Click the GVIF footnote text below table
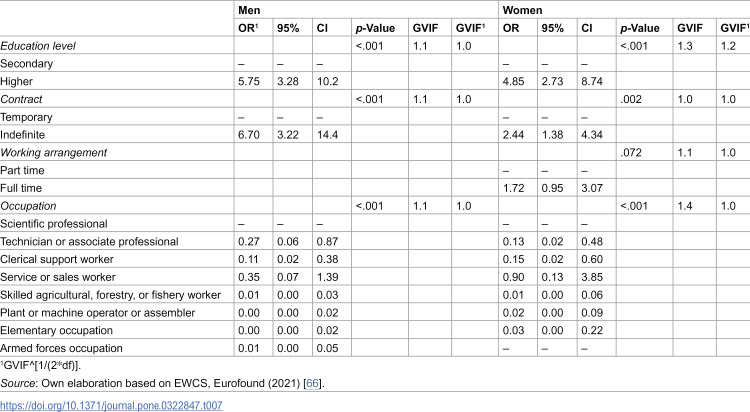The width and height of the screenshot is (750, 412). [x=41, y=366]
